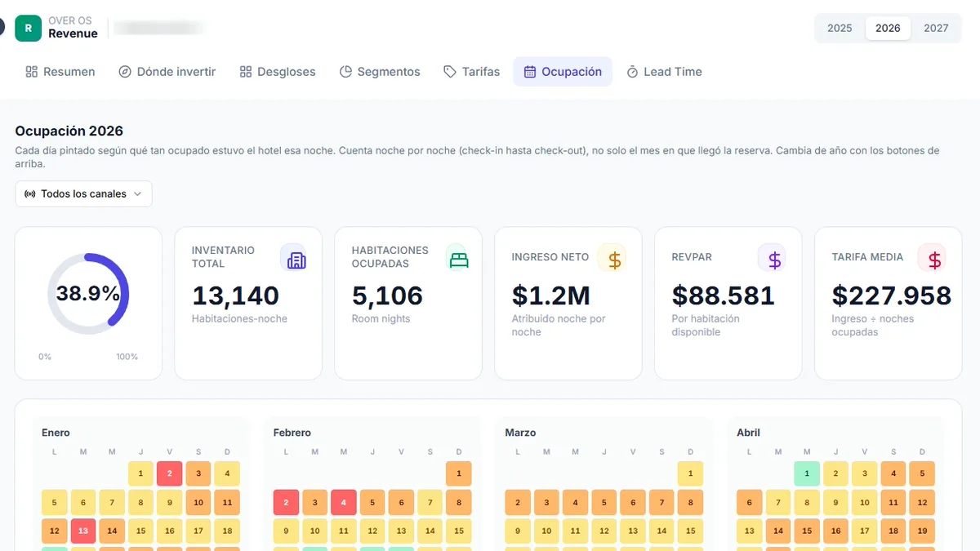Open the Dónde invertir tab
Screen dimensions: 980x551
(x=167, y=72)
